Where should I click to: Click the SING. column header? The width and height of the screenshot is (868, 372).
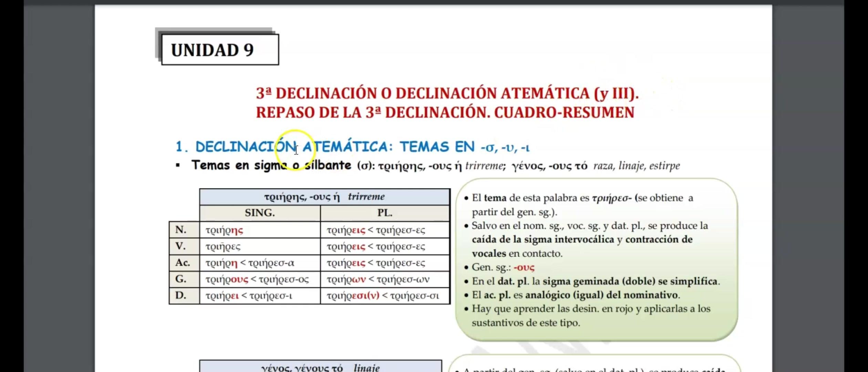click(x=260, y=213)
